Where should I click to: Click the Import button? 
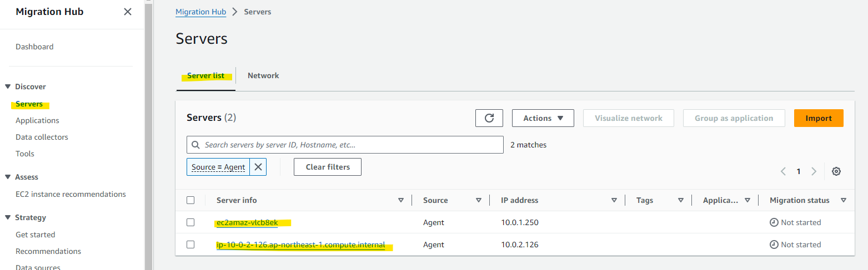(819, 118)
